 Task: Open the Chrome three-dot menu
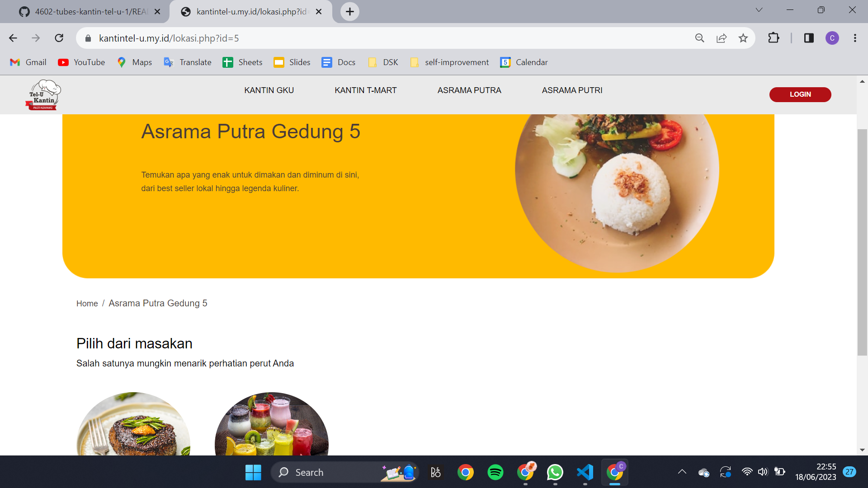pos(855,38)
